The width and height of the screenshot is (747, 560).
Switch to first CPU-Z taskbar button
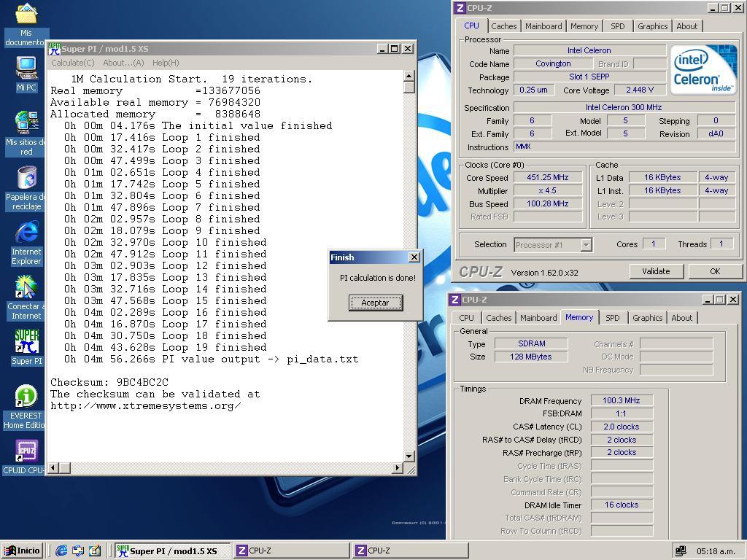(x=292, y=551)
